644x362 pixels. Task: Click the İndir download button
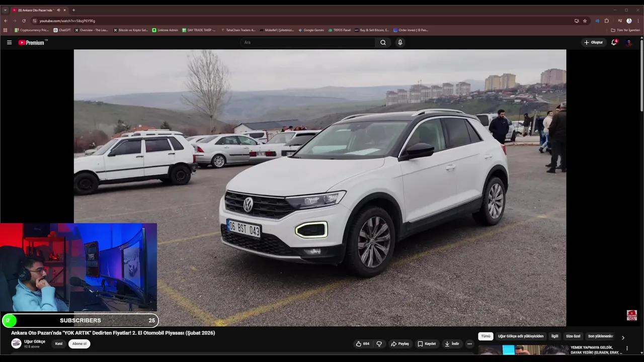pos(452,344)
